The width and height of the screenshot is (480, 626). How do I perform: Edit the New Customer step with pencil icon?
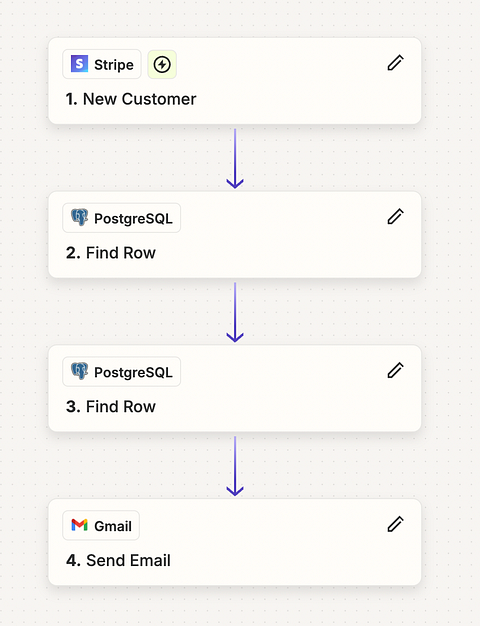[395, 63]
